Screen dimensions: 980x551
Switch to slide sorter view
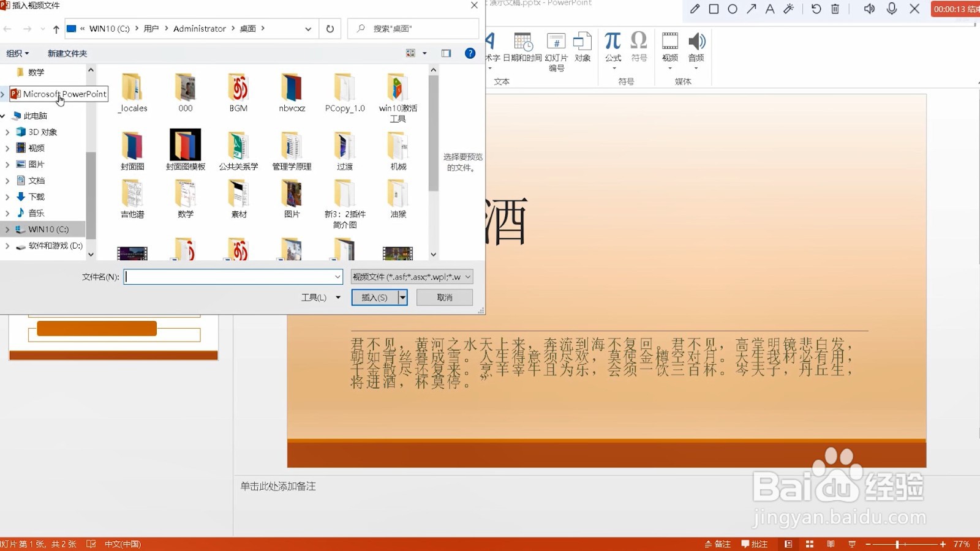pyautogui.click(x=809, y=544)
